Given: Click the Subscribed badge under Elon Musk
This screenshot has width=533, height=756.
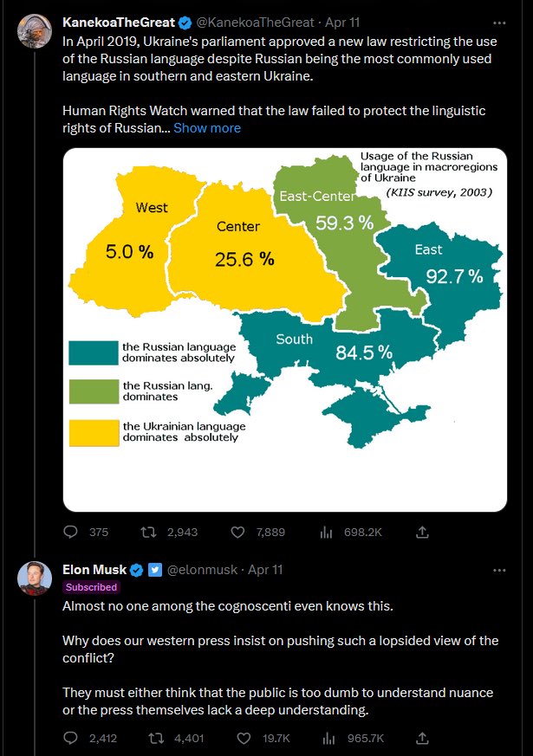Looking at the screenshot, I should (x=91, y=587).
